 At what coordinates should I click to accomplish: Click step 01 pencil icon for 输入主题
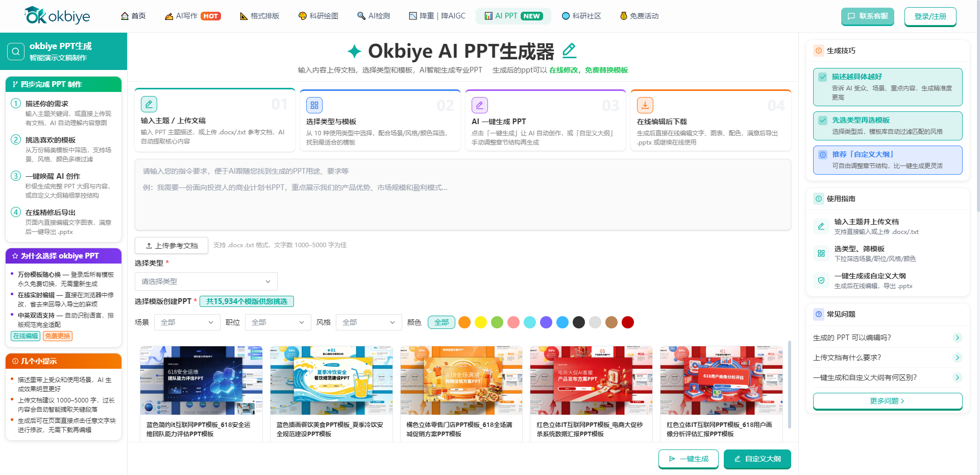149,104
